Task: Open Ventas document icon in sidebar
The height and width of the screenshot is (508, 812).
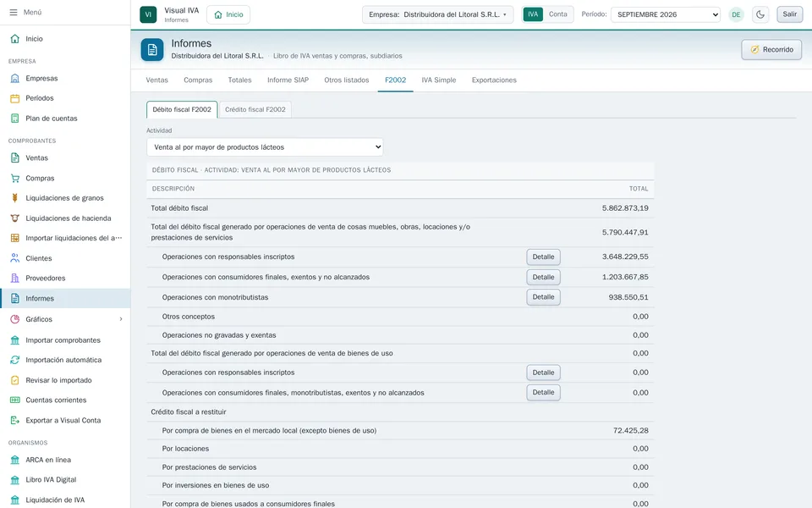Action: tap(15, 157)
